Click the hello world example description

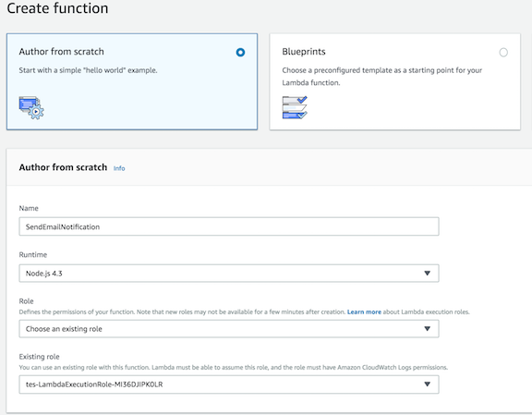[88, 70]
